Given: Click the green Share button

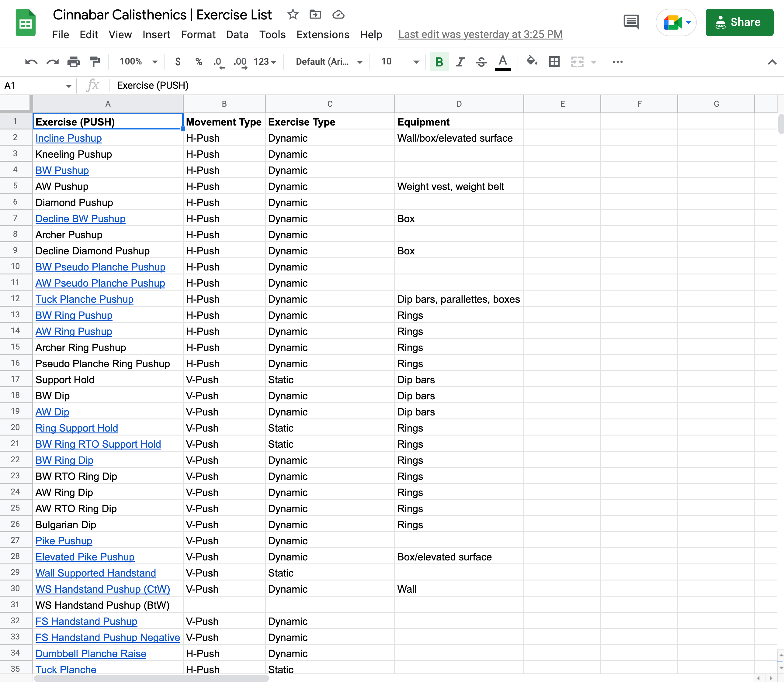Looking at the screenshot, I should [739, 22].
